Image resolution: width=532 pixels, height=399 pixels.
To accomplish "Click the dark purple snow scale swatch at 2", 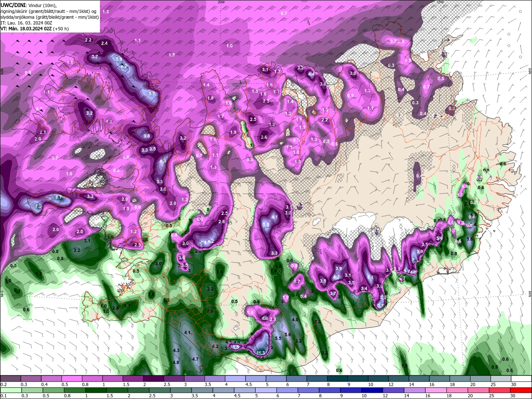I will click(153, 379).
